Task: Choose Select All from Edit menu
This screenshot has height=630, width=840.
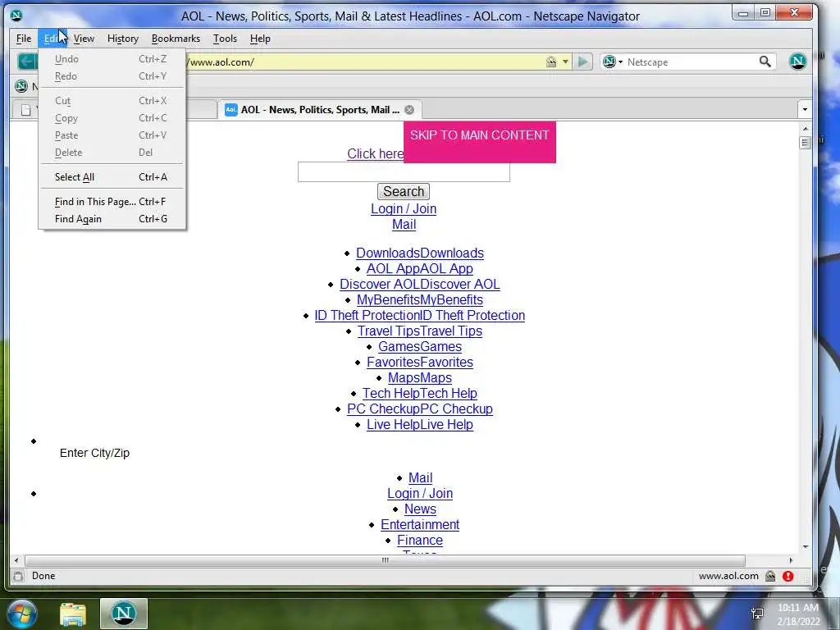Action: pyautogui.click(x=112, y=177)
